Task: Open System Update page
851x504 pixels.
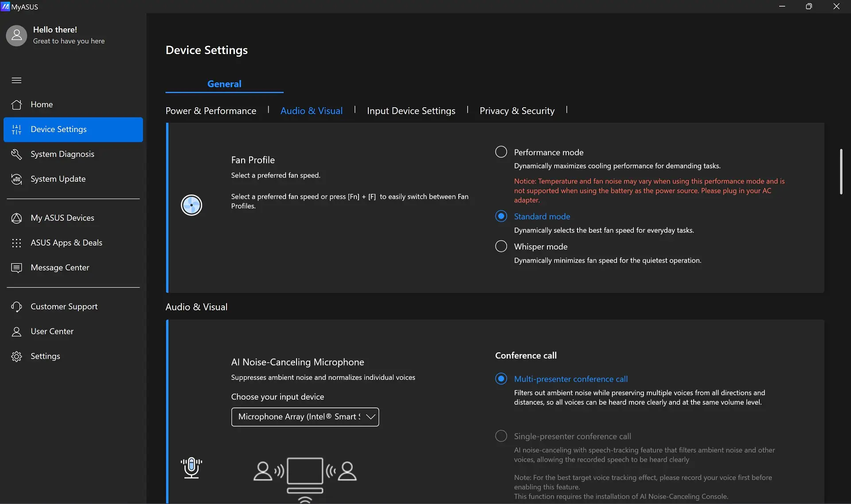Action: pos(73,179)
